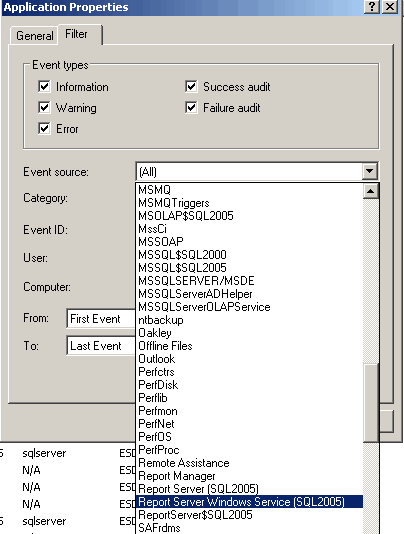Switch to the General tab
Viewport: 404px width, 534px height.
pyautogui.click(x=34, y=36)
